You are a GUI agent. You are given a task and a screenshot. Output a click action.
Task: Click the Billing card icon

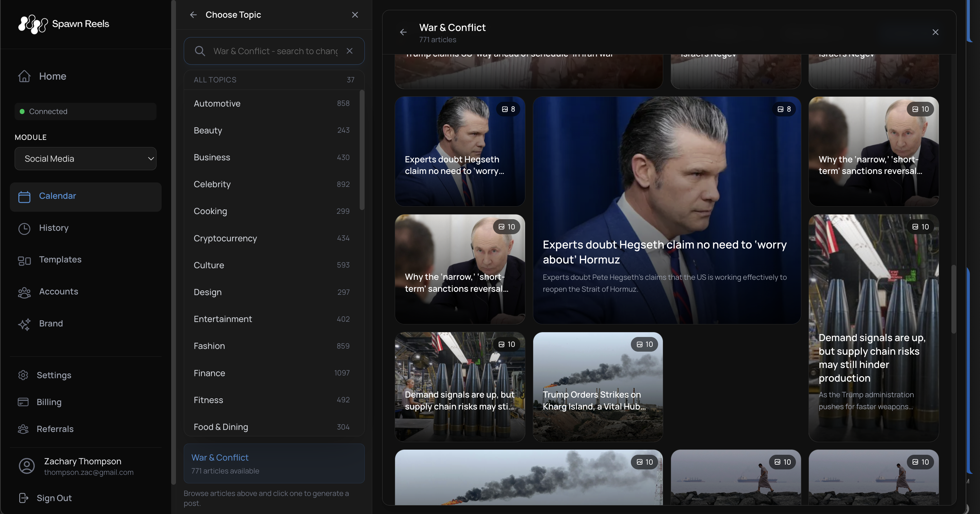23,402
